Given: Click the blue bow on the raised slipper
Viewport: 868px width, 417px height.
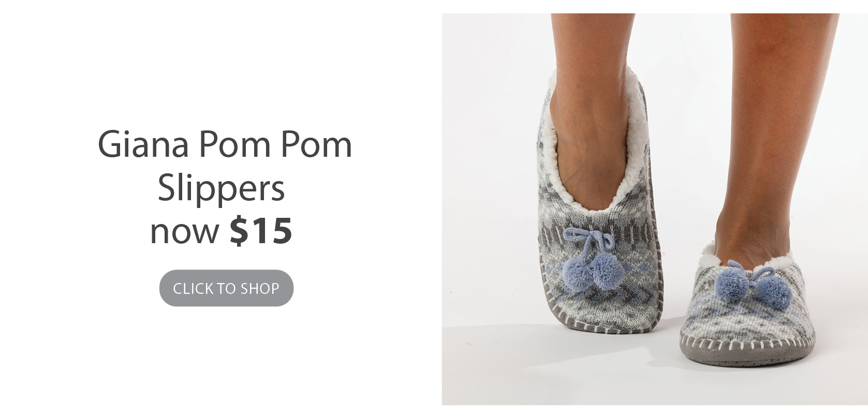Looking at the screenshot, I should [x=589, y=241].
